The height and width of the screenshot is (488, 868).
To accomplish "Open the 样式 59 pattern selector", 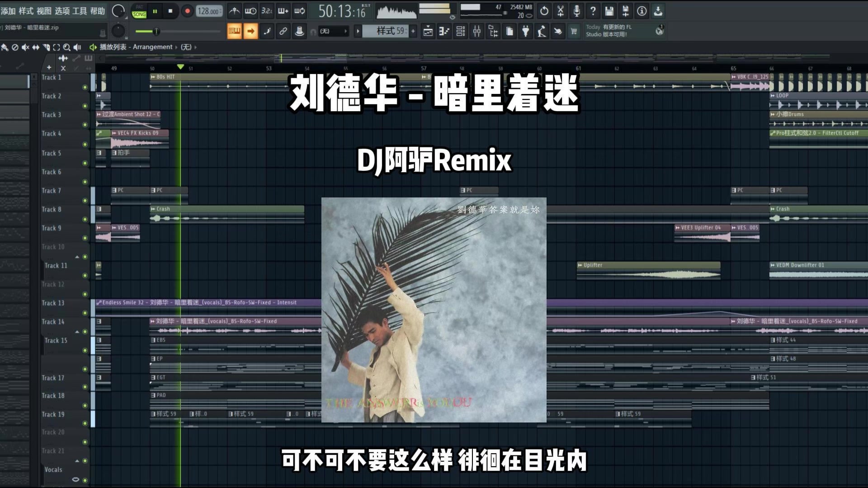I will pos(386,31).
